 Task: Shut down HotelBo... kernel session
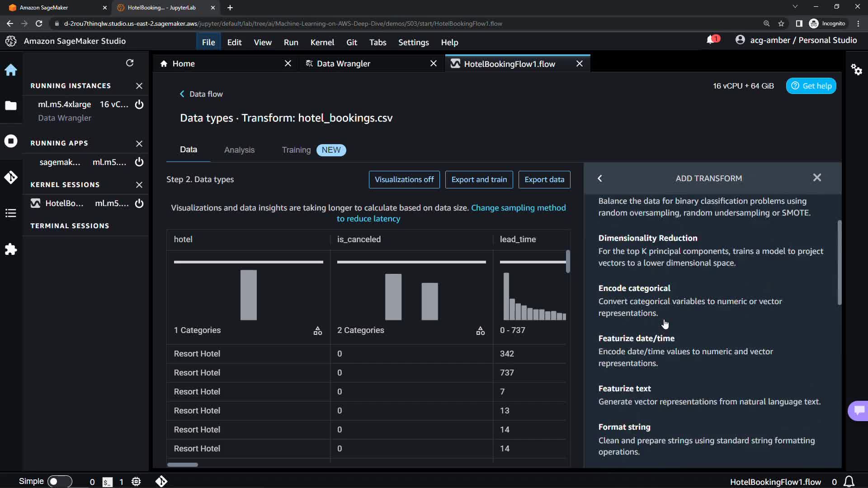click(139, 203)
